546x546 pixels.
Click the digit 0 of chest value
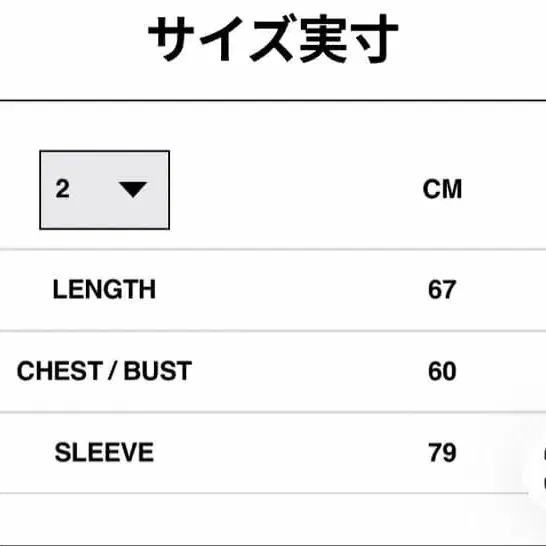[x=449, y=371]
